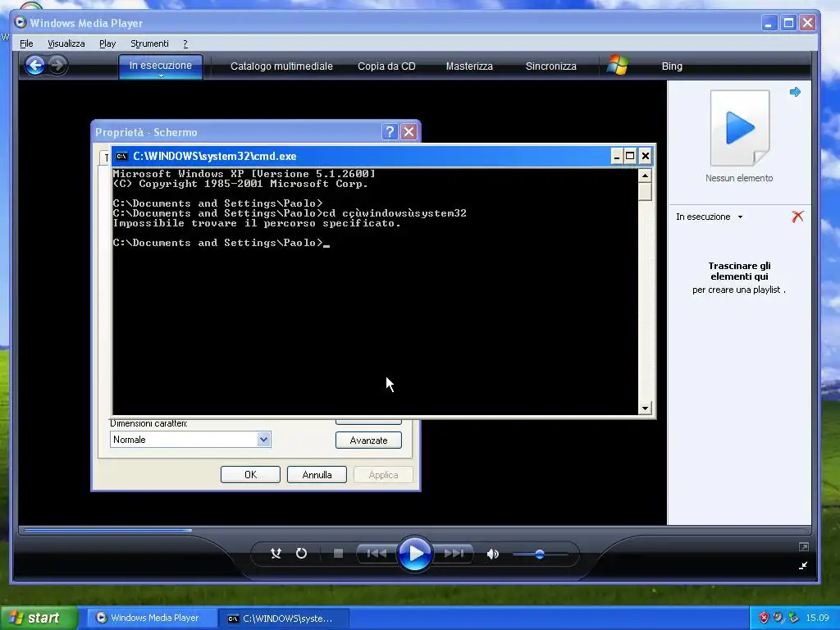Select Windows Media Player taskbar button
This screenshot has width=840, height=630.
(152, 619)
